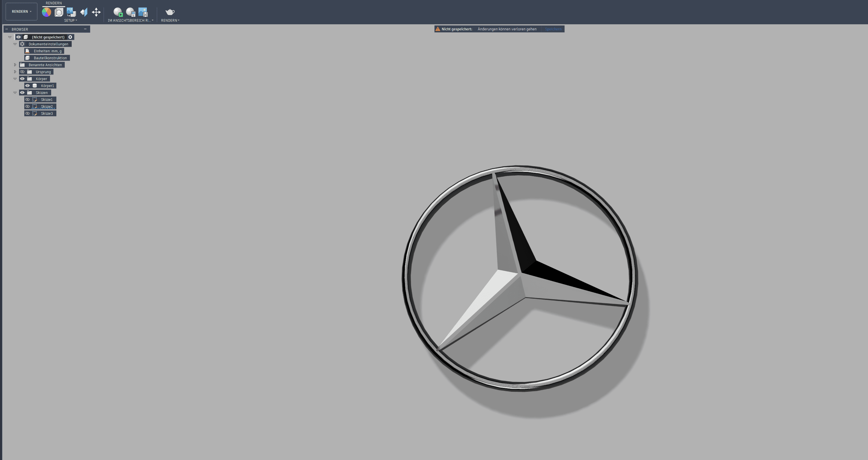Hide the Körper folder via its eye
The image size is (868, 460).
22,79
